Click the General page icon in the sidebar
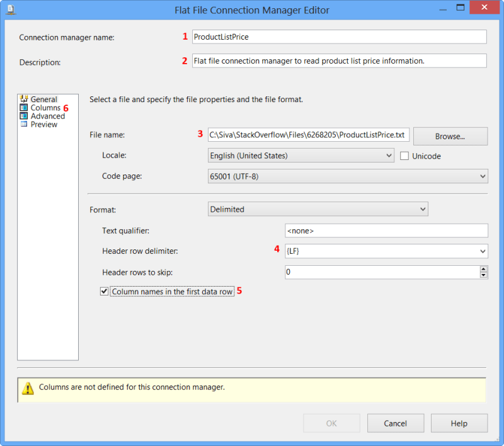Viewport: 504px width, 446px height. point(23,99)
